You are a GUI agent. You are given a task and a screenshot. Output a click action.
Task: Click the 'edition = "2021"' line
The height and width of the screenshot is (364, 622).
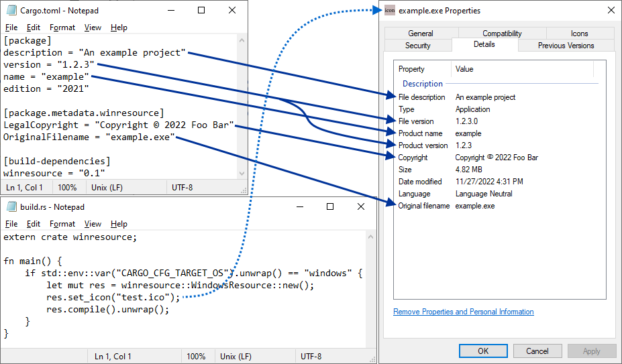coord(46,88)
